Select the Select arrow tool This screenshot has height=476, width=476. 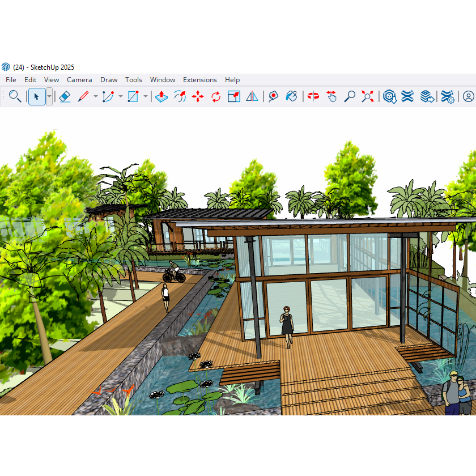click(37, 96)
